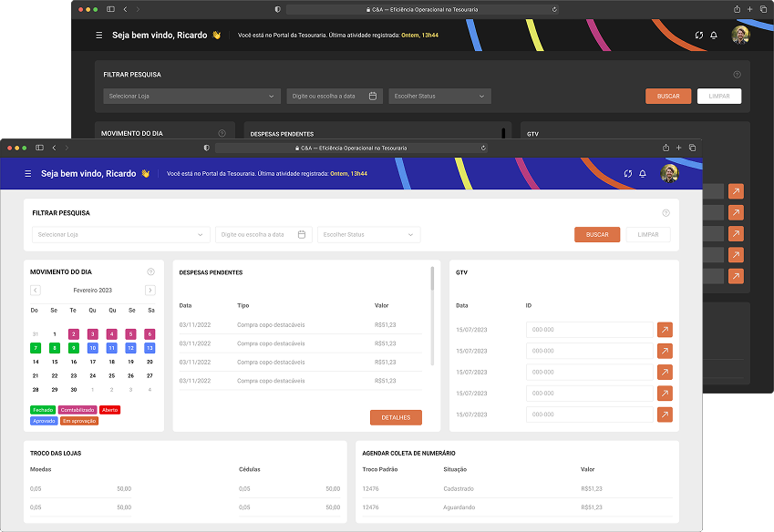The width and height of the screenshot is (774, 532).
Task: Click front window browser address bar
Action: (352, 148)
